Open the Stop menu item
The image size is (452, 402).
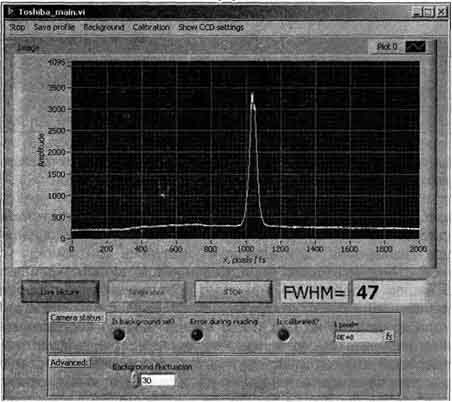click(17, 27)
